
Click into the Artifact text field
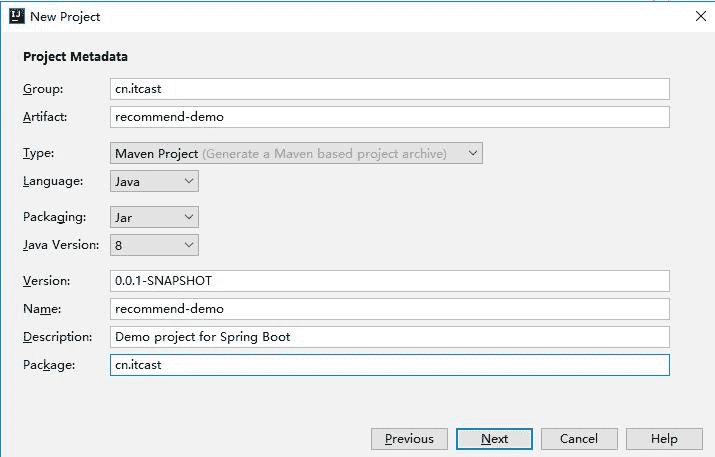click(390, 117)
